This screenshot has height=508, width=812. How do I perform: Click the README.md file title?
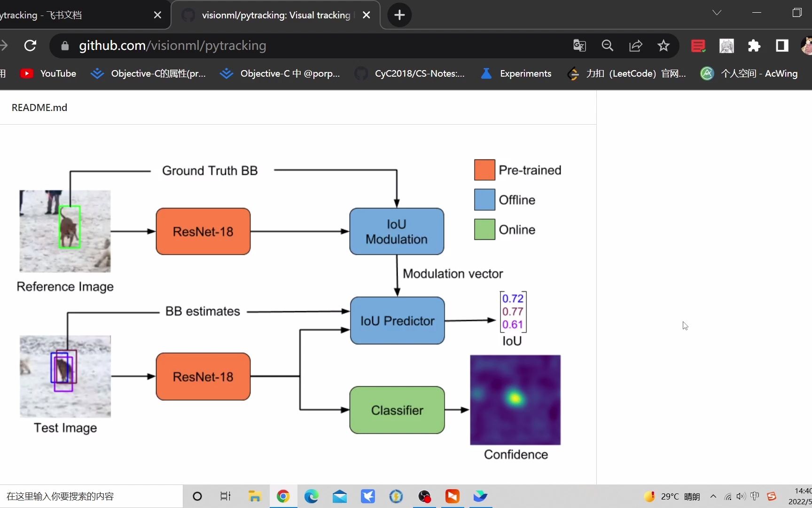point(39,108)
